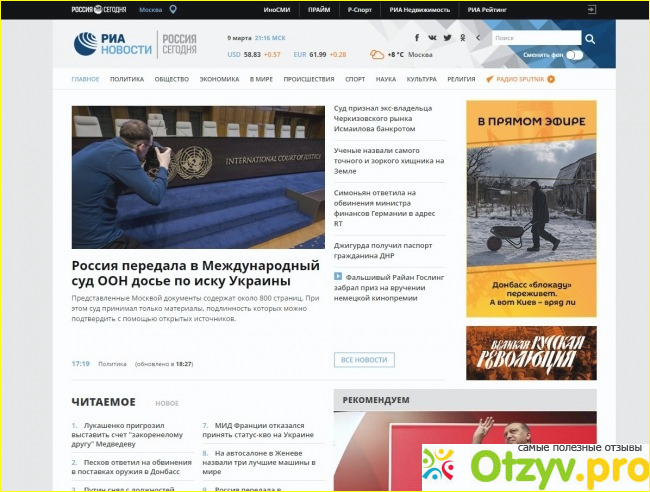This screenshot has width=650, height=492.
Task: Open the VK social icon
Action: click(x=433, y=38)
